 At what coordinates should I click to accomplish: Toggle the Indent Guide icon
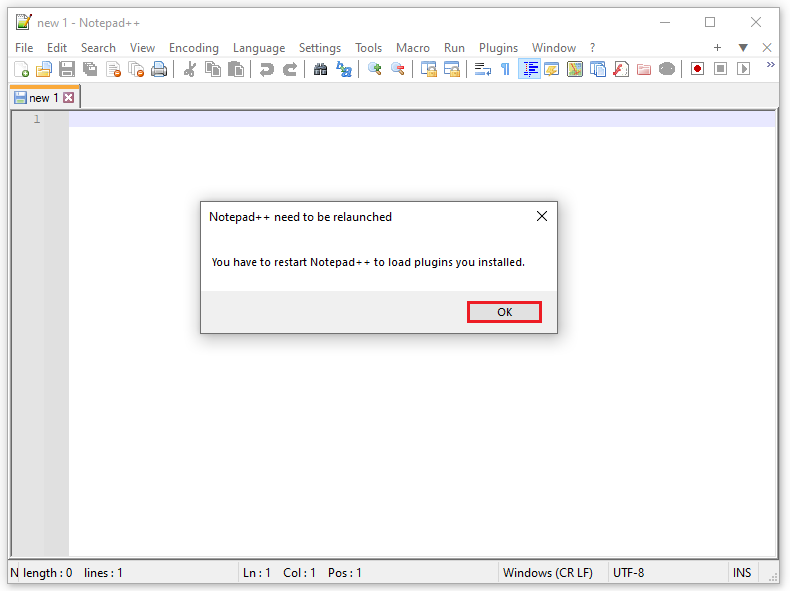click(x=529, y=69)
